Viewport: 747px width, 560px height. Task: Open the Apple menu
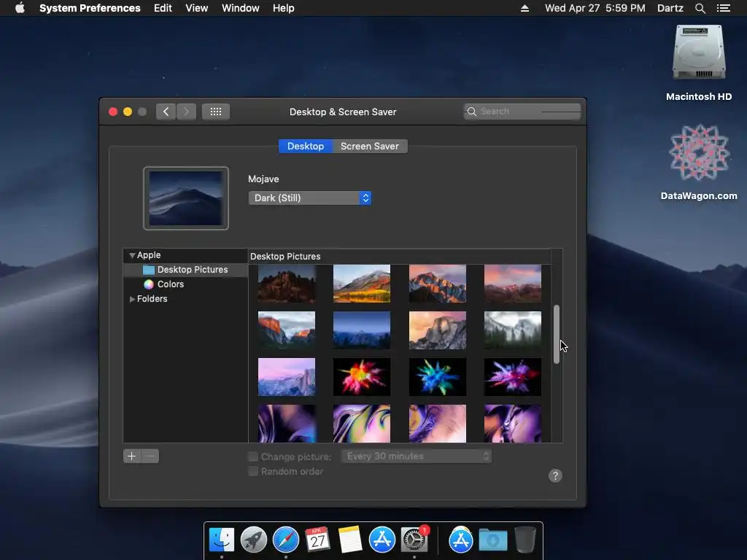click(x=20, y=8)
